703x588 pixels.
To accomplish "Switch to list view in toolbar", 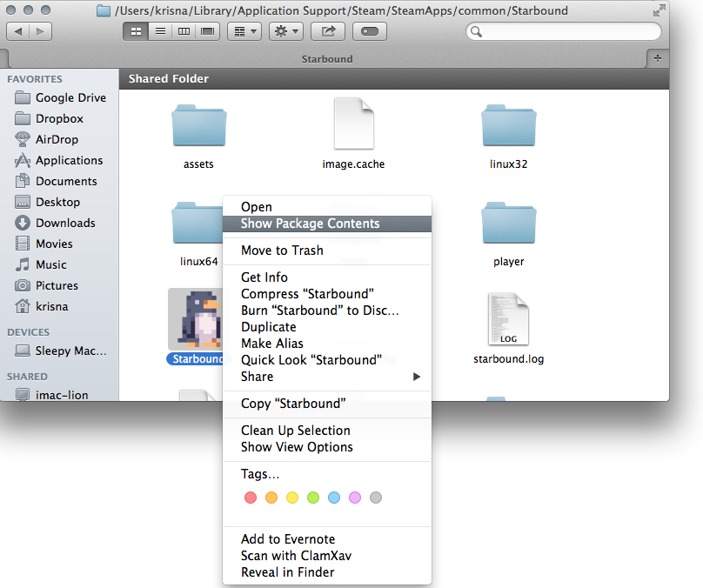I will (160, 31).
